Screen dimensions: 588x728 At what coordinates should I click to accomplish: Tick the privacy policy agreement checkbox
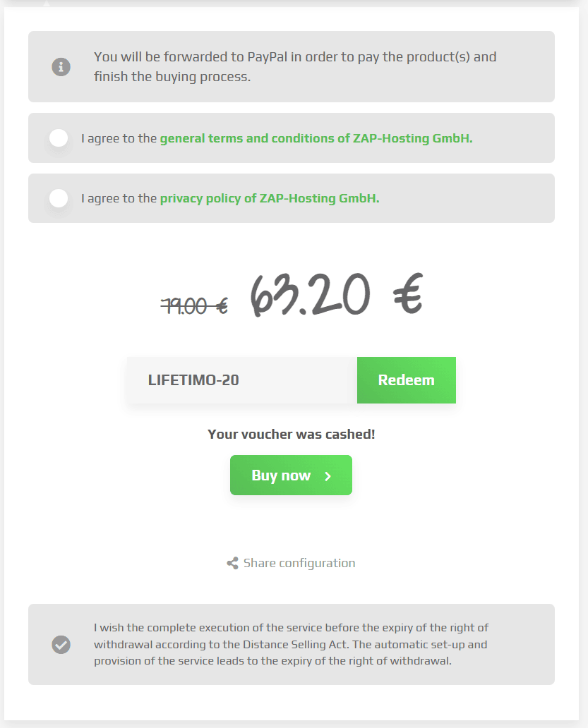pos(59,198)
